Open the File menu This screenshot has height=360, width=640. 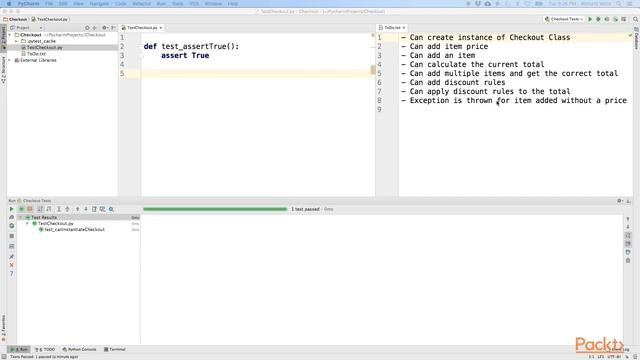(49, 4)
